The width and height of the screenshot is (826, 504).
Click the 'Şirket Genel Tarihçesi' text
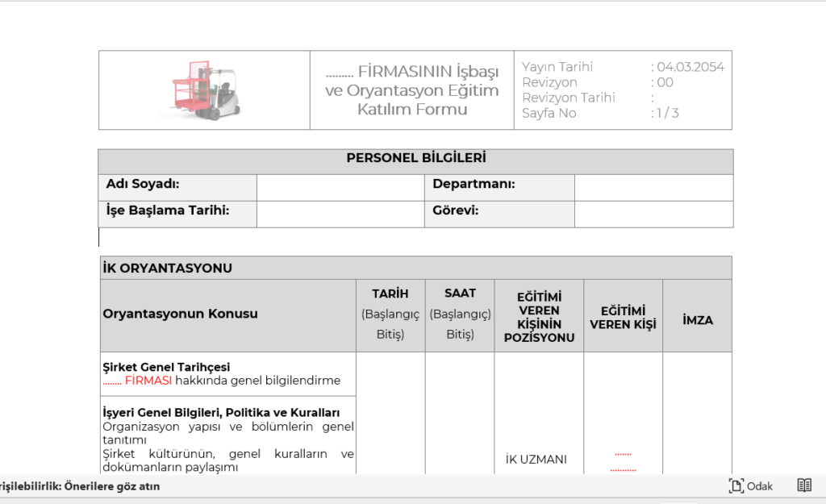tap(166, 367)
